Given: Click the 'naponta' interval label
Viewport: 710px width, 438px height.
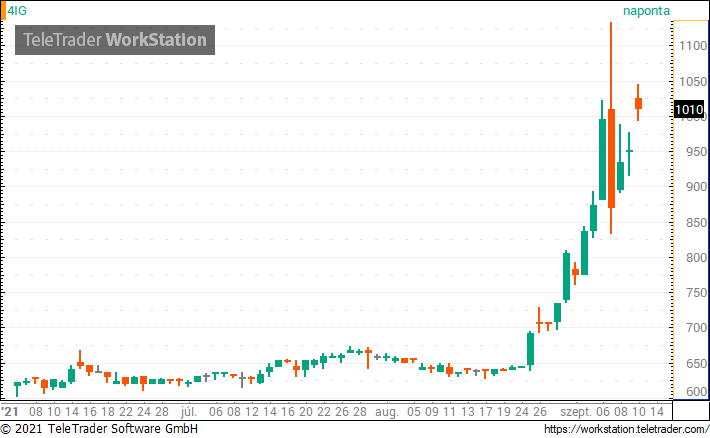Looking at the screenshot, I should click(646, 11).
